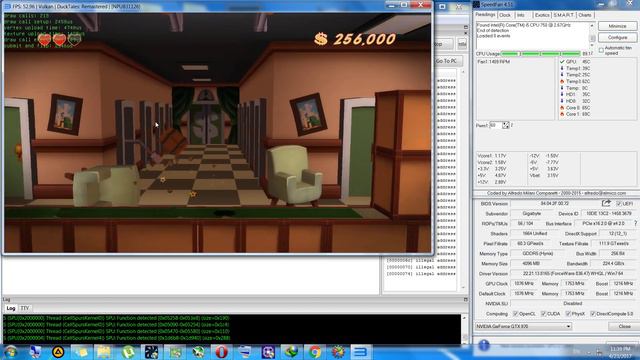Click the NVIDIA SLI Disabled field

pos(572,303)
